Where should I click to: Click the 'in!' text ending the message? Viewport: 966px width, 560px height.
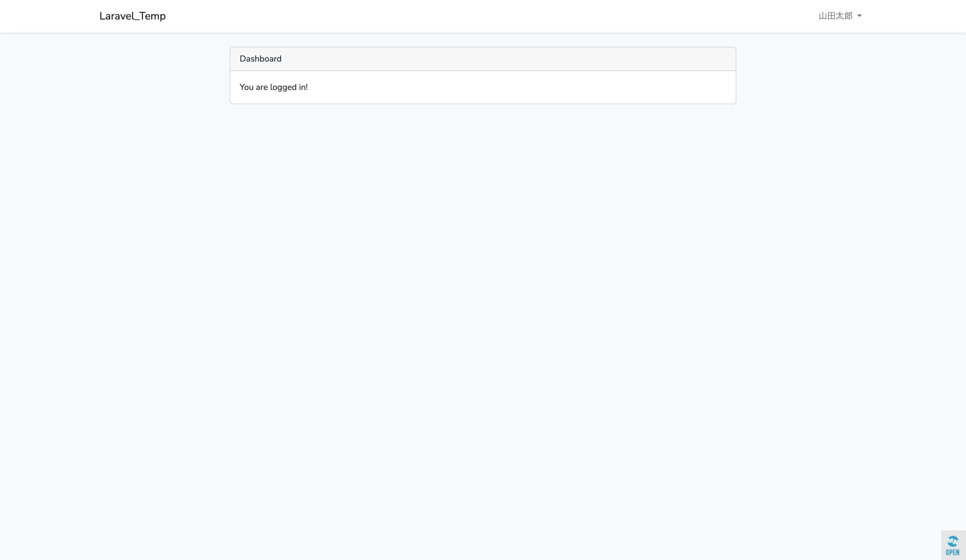303,87
